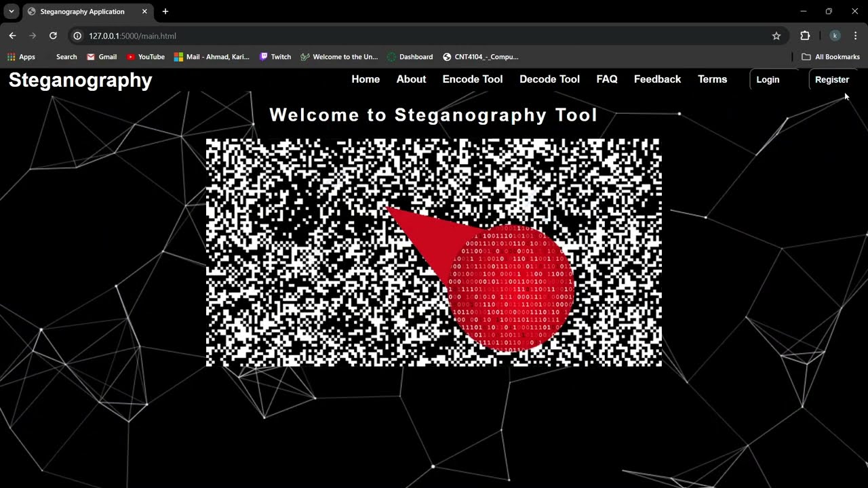Open the Gmail bookmark

coord(102,57)
